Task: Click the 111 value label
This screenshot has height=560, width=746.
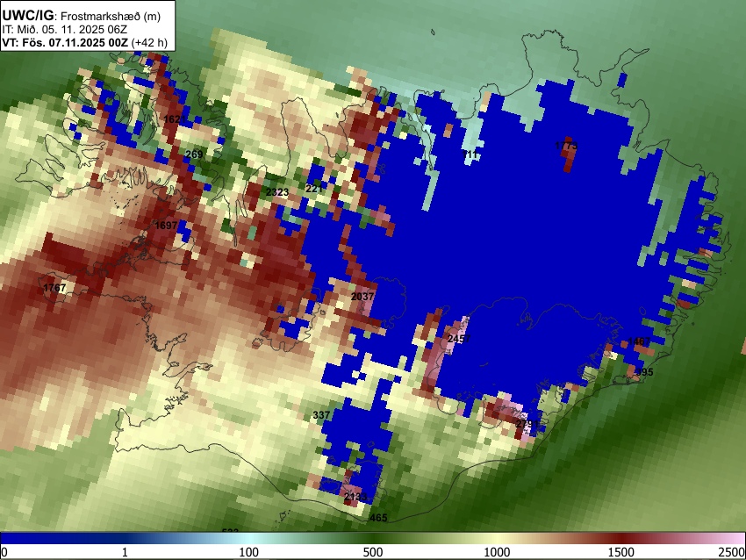Action: [470, 154]
